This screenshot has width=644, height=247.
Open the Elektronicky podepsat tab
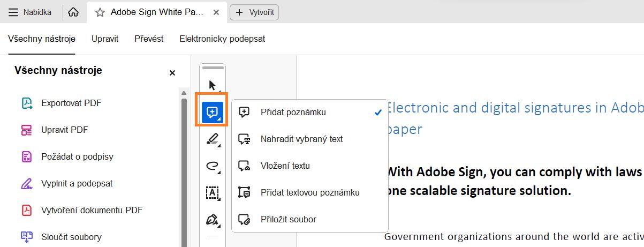coord(222,39)
